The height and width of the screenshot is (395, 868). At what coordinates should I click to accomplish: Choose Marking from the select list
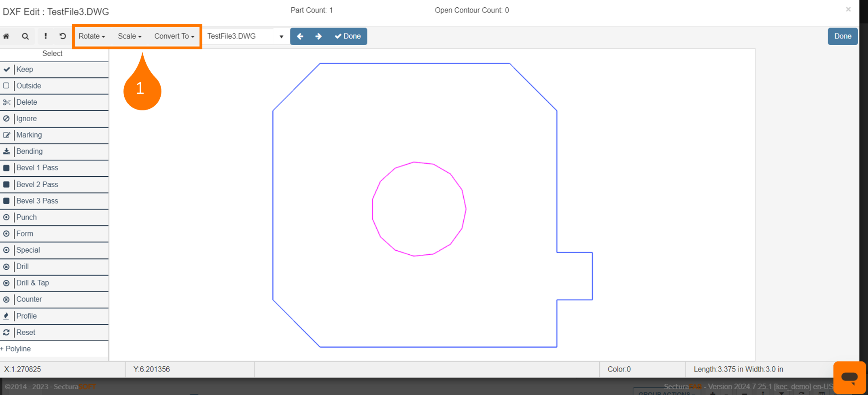(x=29, y=135)
